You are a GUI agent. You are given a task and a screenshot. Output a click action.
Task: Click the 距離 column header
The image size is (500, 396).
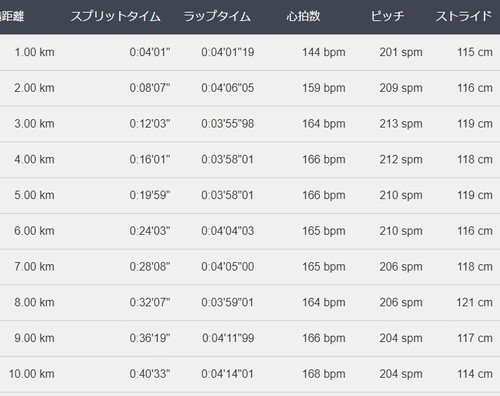(x=12, y=16)
